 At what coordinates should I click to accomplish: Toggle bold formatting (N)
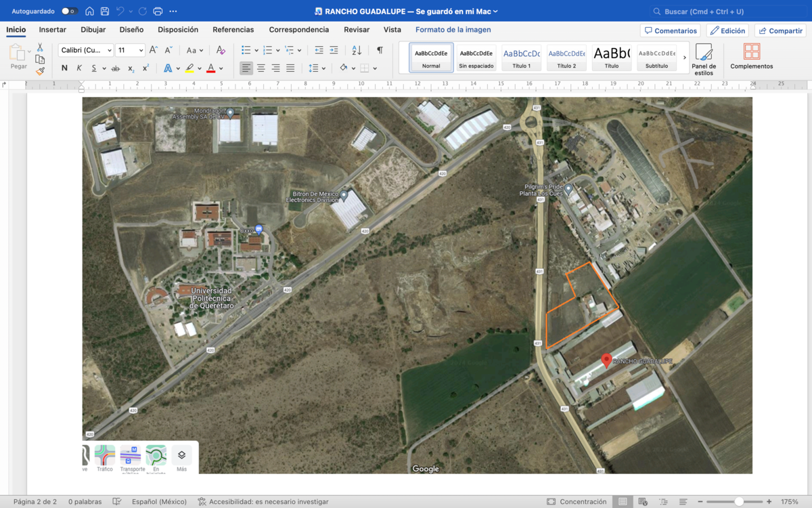coord(64,68)
